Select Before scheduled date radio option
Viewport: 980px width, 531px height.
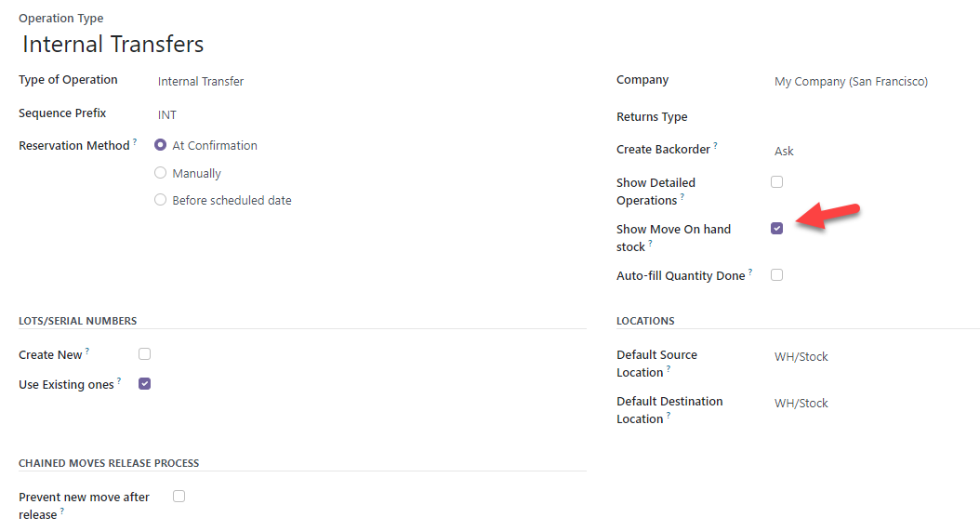pos(161,200)
